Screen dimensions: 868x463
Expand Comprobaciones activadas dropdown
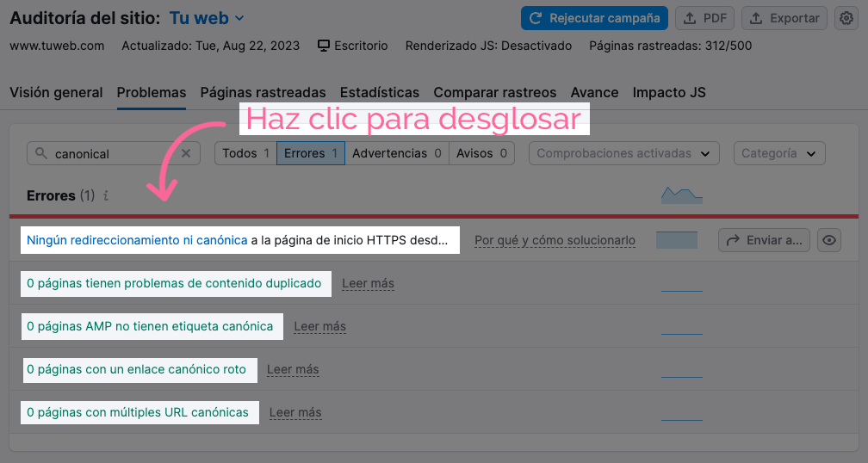tap(623, 153)
